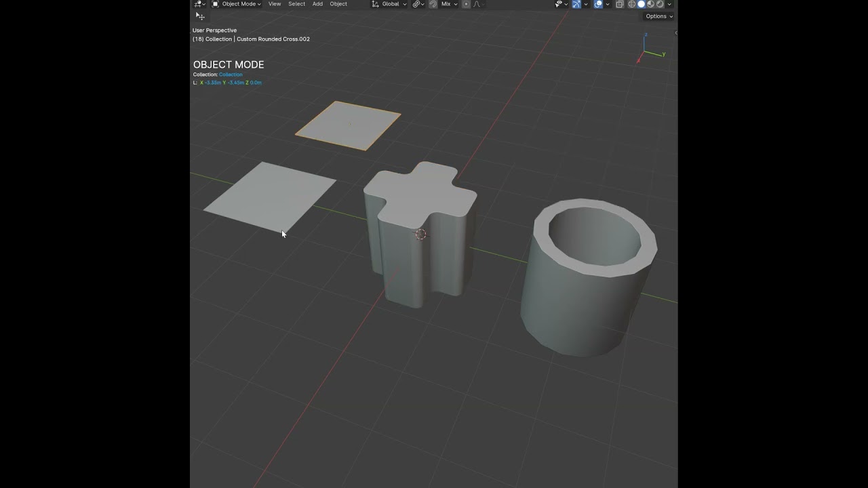The height and width of the screenshot is (488, 868).
Task: Switch to rendered shading
Action: tap(660, 4)
